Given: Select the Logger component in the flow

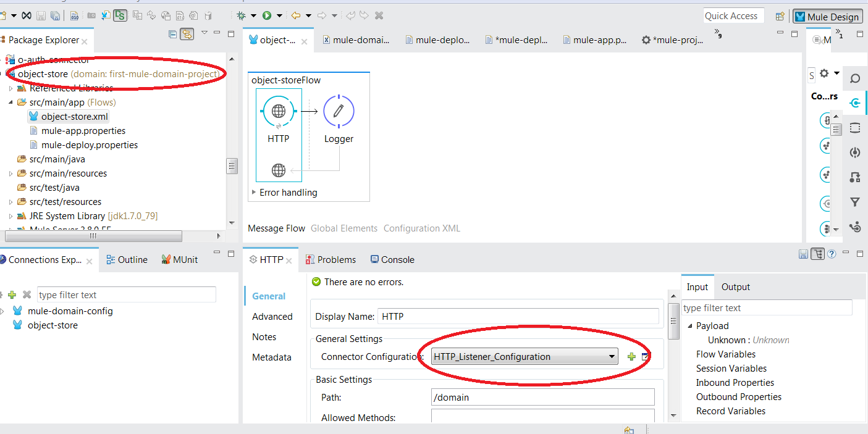Looking at the screenshot, I should click(339, 112).
